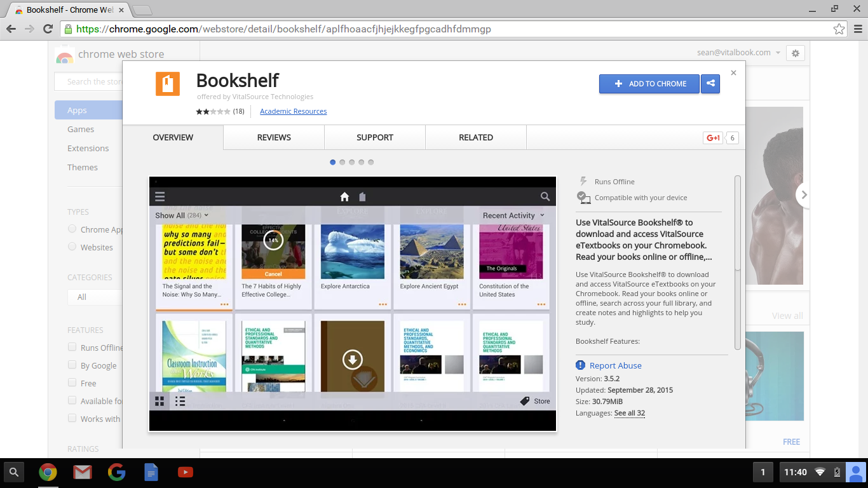Open a new tab in Chrome
Screen dimensions: 868x488
pyautogui.click(x=143, y=10)
